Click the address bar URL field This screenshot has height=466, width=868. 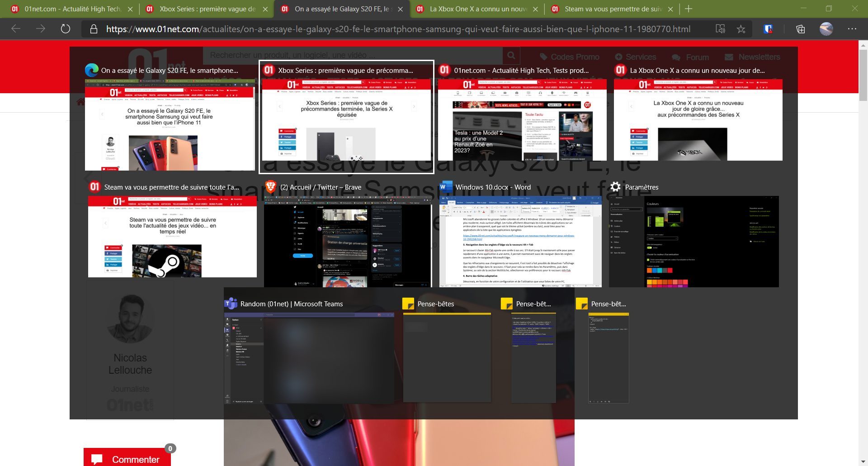pos(398,29)
